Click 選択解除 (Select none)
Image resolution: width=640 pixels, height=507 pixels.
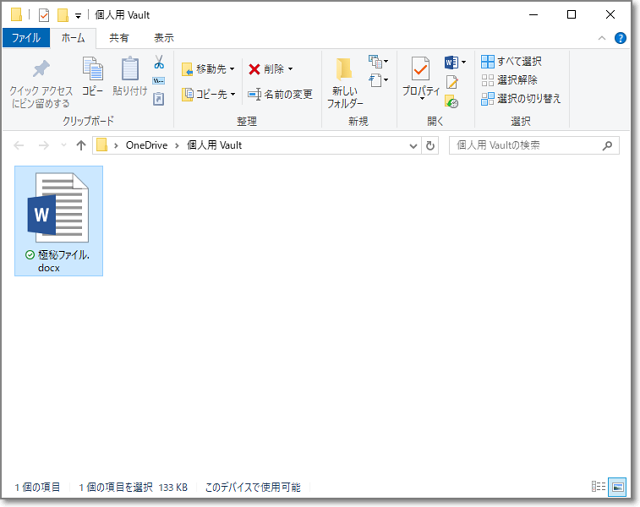(x=509, y=80)
